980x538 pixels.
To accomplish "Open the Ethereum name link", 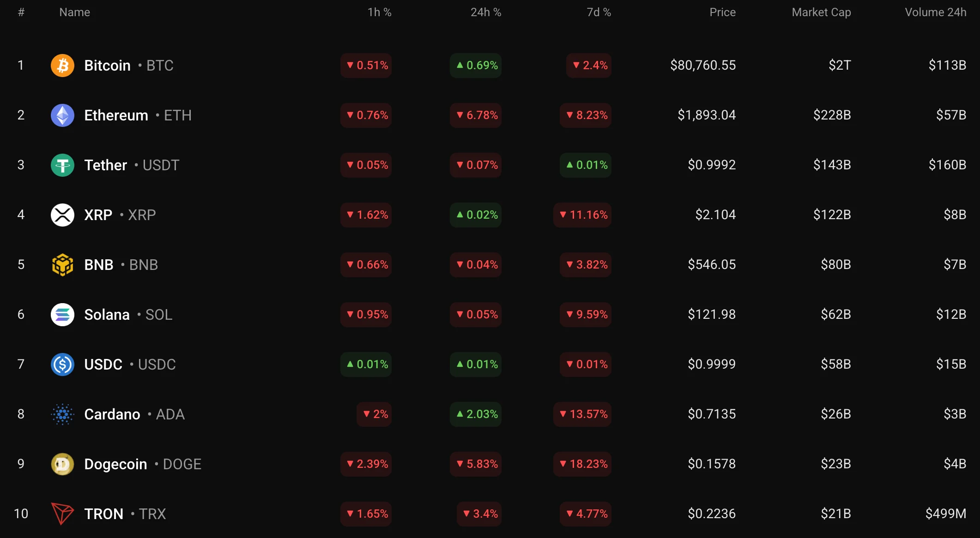I will tap(116, 115).
